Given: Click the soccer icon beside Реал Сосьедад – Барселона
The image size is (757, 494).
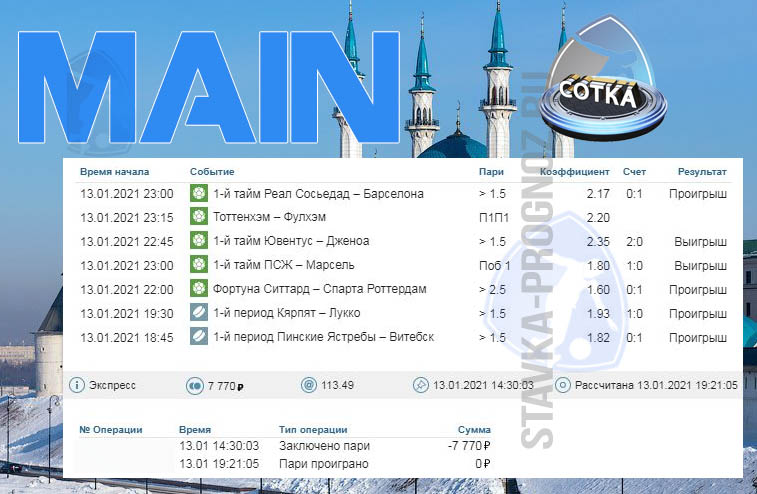Looking at the screenshot, I should click(x=199, y=193).
